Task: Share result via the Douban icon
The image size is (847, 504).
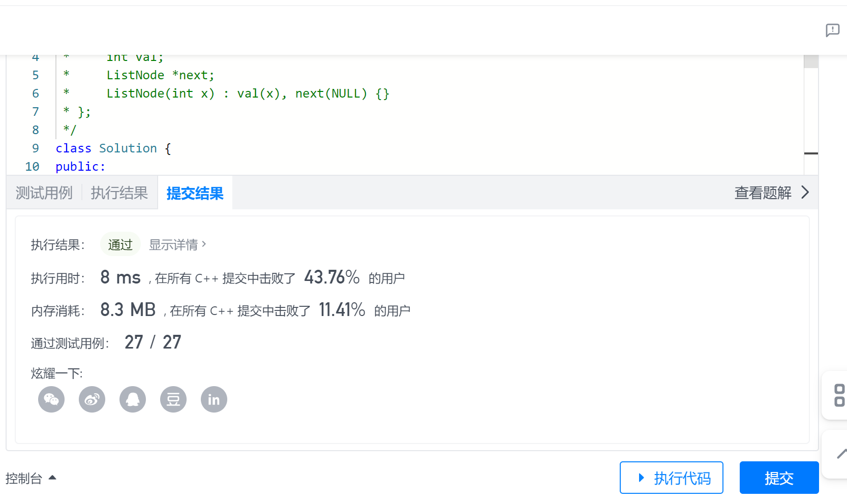Action: [173, 399]
